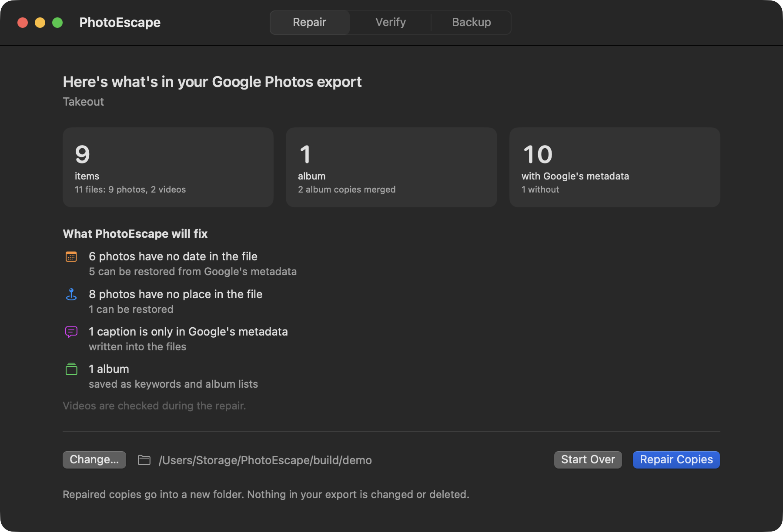Click the purple caption bubble icon
The width and height of the screenshot is (783, 532).
point(71,332)
